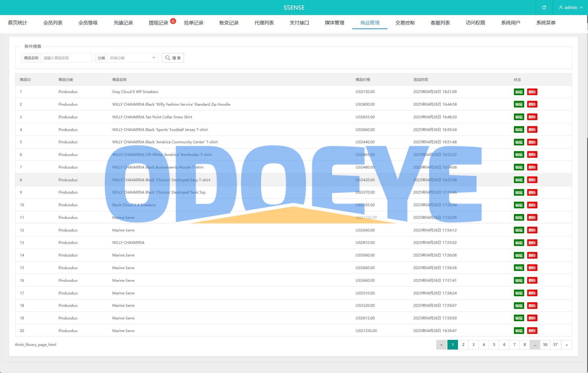
Task: Open the 提现记录 tab with red badge
Action: click(x=158, y=23)
